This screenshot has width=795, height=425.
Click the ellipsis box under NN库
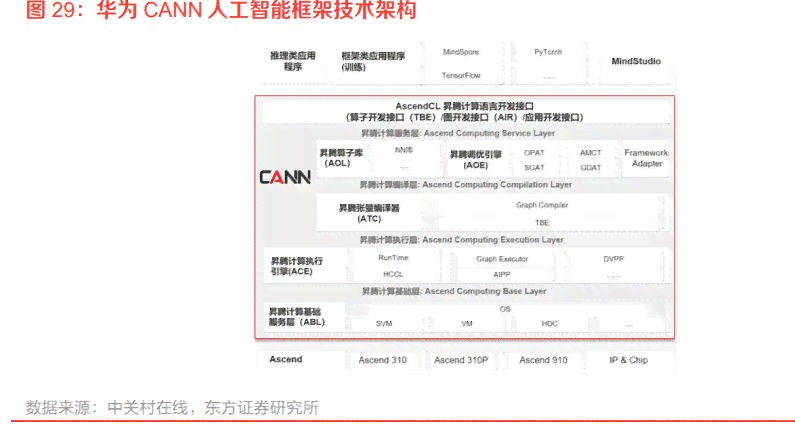point(404,166)
